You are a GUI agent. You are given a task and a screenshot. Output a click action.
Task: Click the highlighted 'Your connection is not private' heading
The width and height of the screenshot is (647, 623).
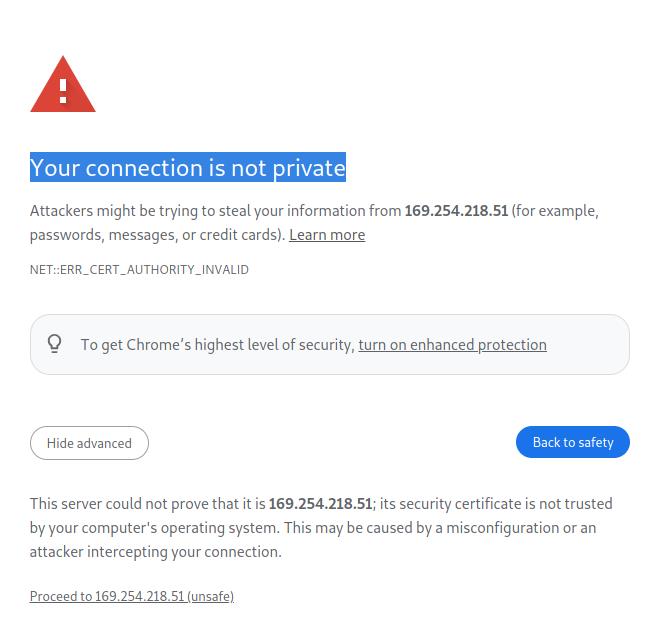tap(188, 168)
